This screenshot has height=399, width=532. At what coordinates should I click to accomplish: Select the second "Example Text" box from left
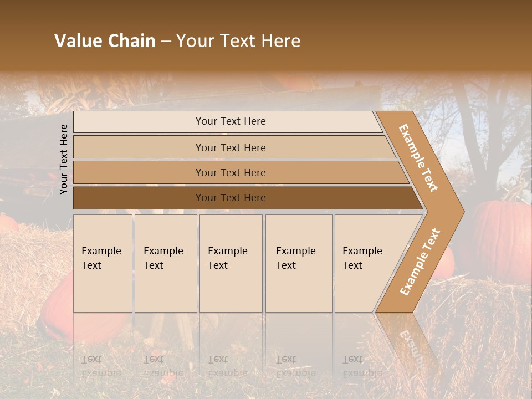pos(165,263)
